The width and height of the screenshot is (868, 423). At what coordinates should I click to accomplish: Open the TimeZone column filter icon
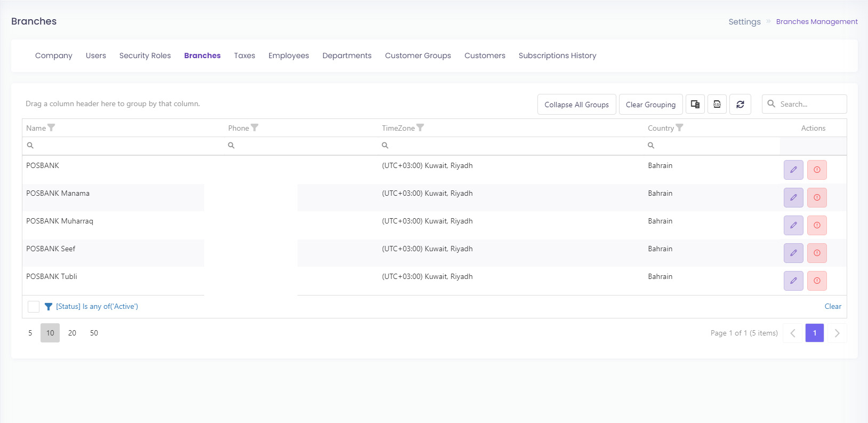tap(420, 127)
